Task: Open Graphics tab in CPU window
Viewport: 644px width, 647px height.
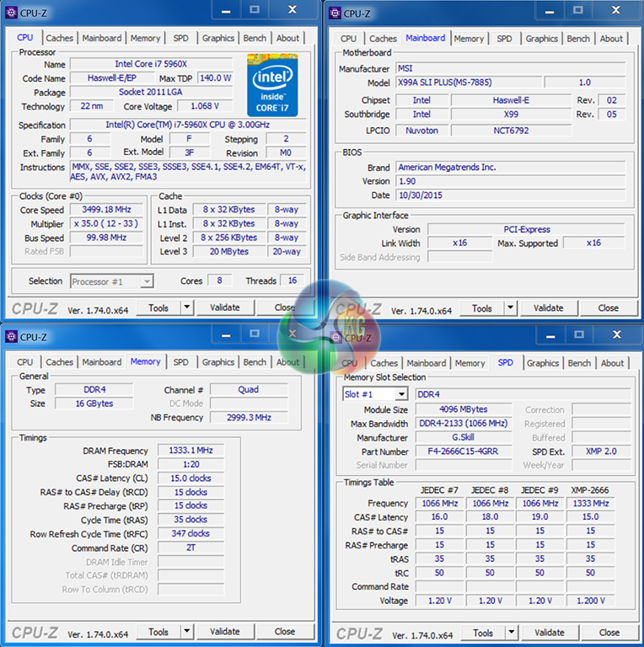Action: click(x=218, y=38)
